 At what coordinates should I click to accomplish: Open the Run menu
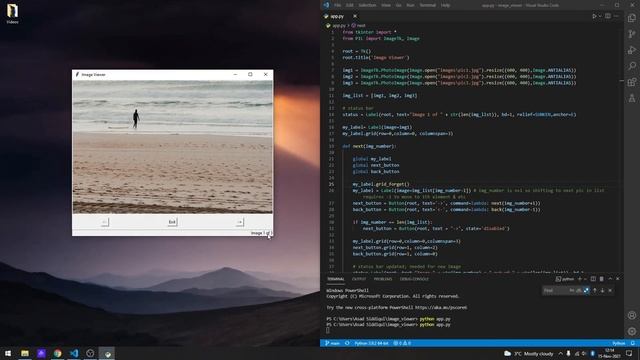(411, 5)
